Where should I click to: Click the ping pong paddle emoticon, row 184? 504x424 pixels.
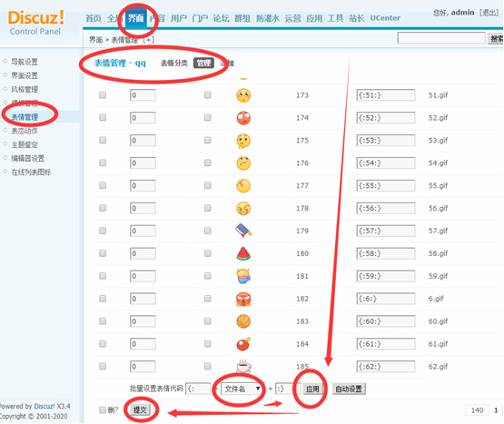pos(243,343)
